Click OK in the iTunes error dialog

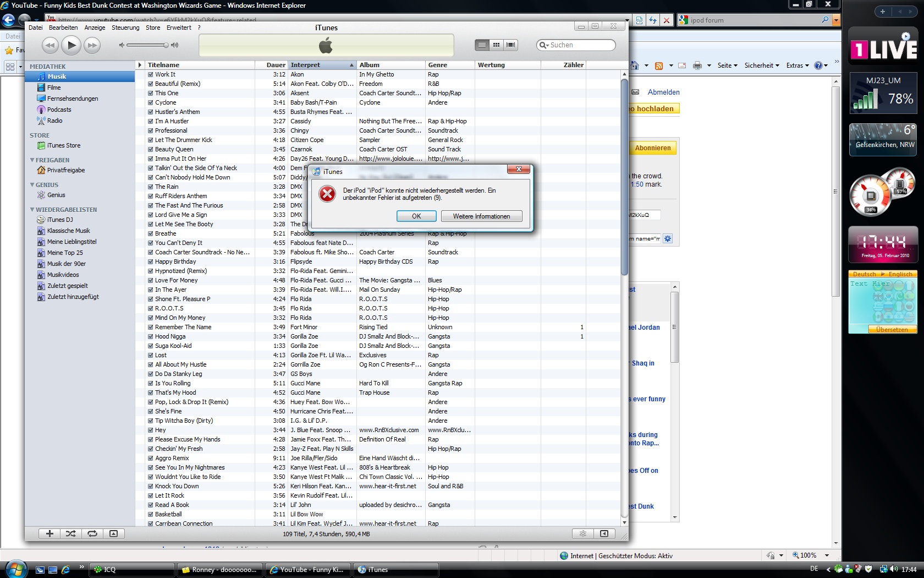click(416, 216)
